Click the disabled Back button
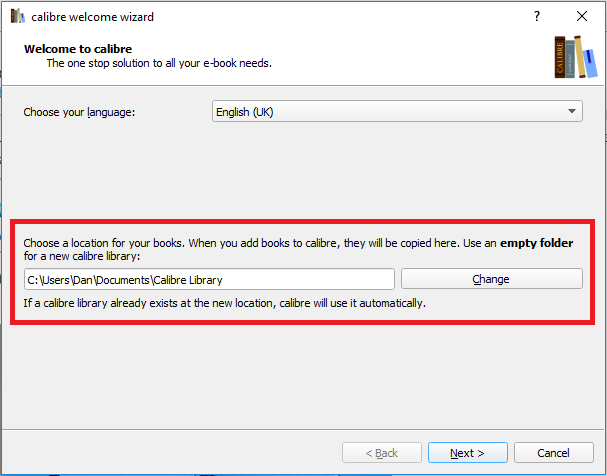The width and height of the screenshot is (607, 476). (381, 452)
